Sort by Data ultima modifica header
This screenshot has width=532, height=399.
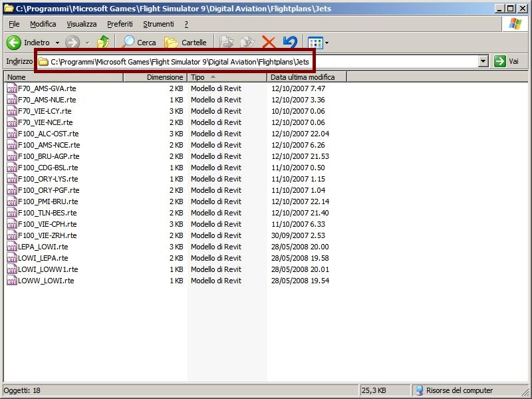[x=307, y=77]
